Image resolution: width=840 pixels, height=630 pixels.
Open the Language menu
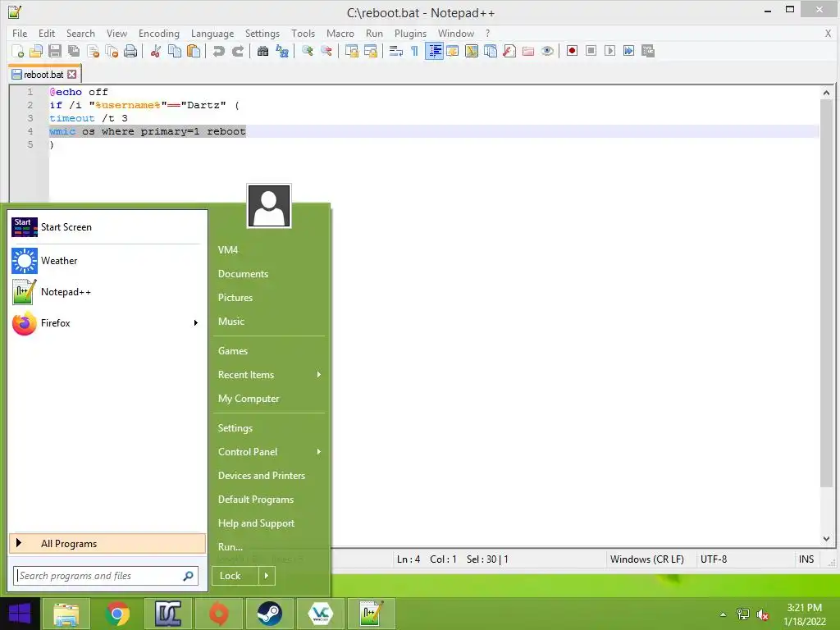point(212,33)
